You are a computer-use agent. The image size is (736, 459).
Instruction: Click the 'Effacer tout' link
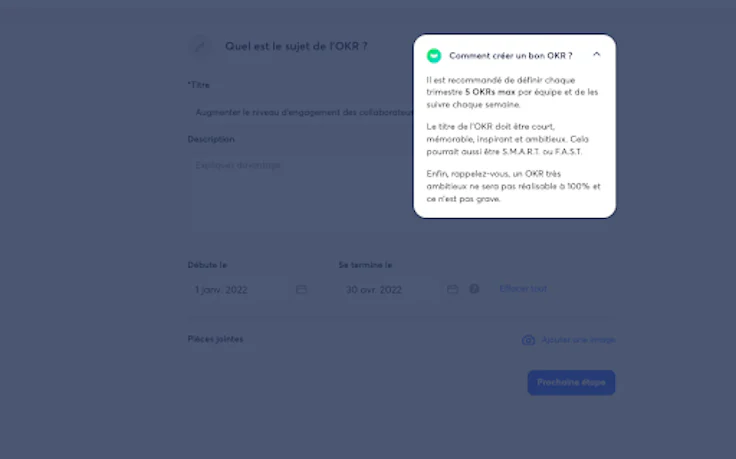(523, 289)
